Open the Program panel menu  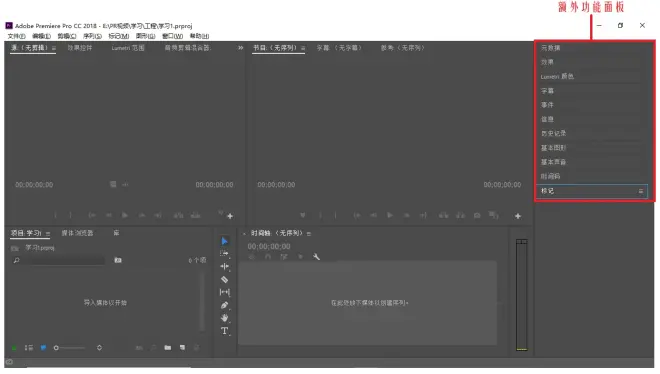pos(303,48)
